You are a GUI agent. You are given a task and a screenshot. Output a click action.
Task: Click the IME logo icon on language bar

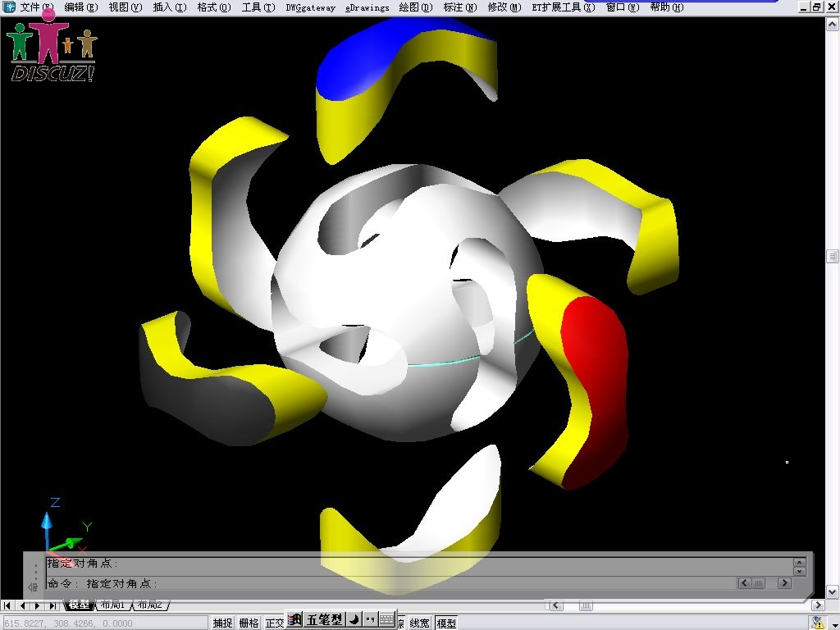coord(294,619)
